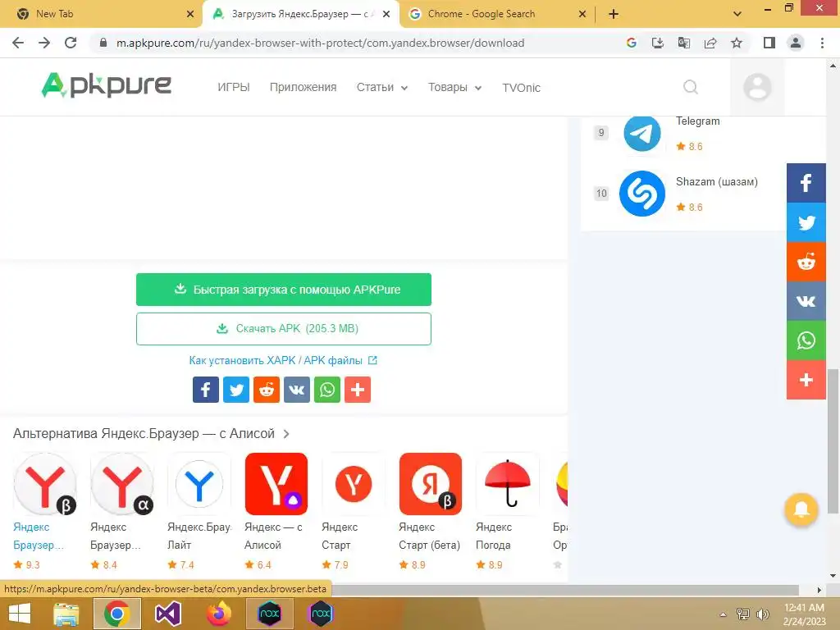Viewport: 840px width, 630px height.
Task: Expand Альтернатива Яндекс.Браузер section chevron
Action: click(286, 434)
